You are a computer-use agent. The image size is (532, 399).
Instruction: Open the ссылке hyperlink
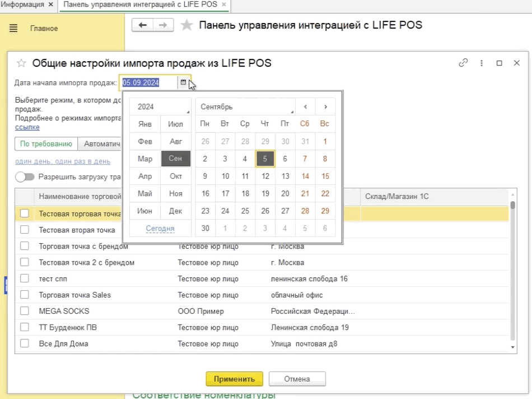27,127
